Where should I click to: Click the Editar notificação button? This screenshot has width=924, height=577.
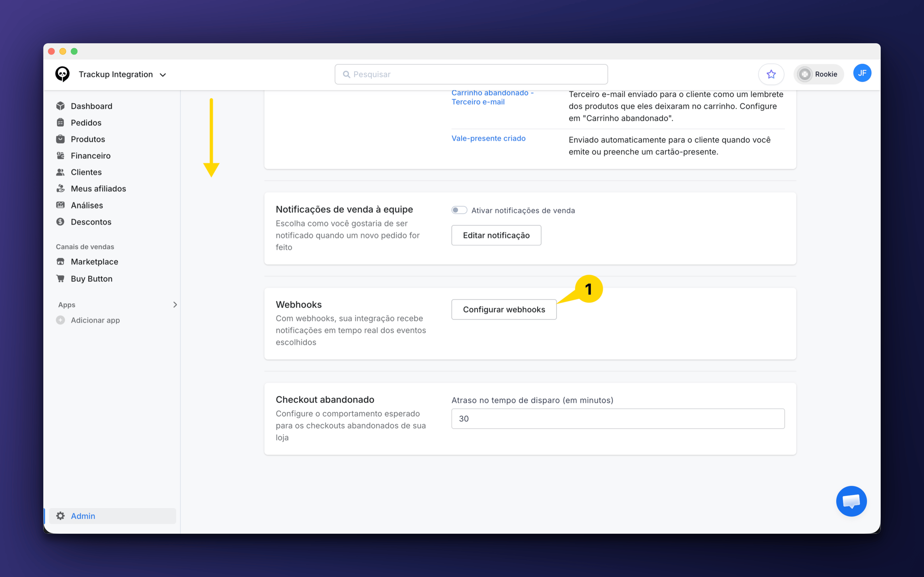(496, 236)
